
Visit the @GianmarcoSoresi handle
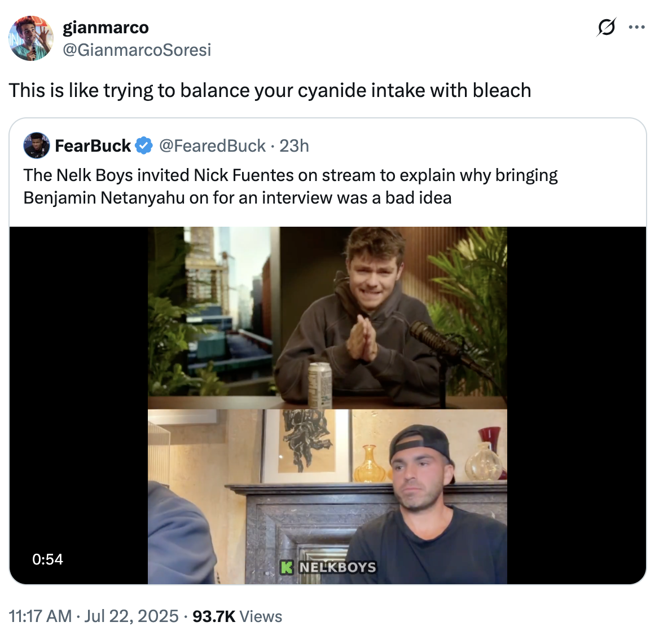point(137,50)
